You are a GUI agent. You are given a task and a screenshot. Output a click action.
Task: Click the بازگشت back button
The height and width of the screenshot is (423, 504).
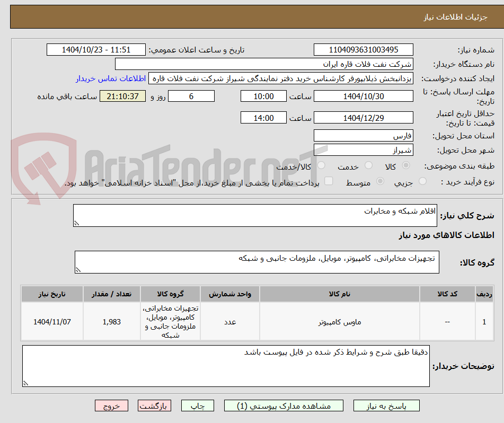click(x=154, y=406)
